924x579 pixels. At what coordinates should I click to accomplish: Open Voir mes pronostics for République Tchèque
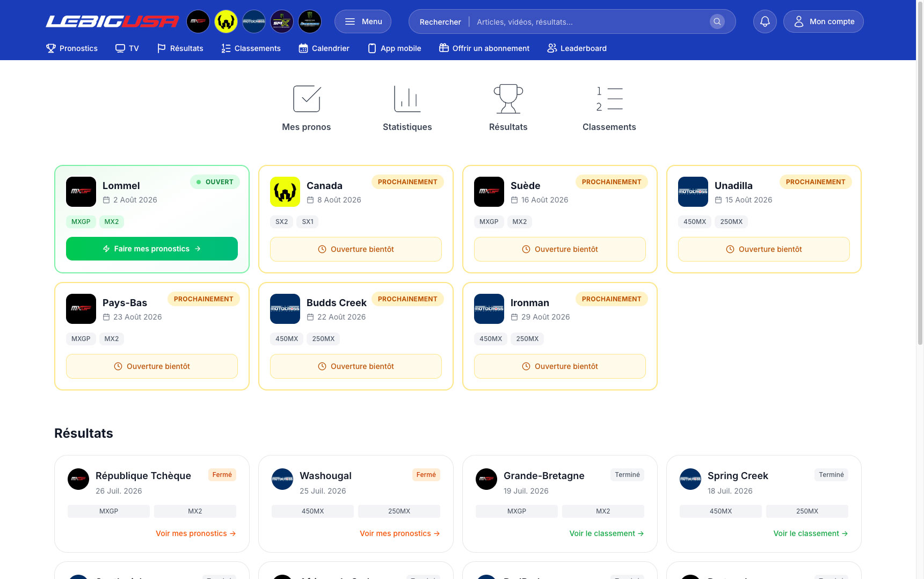pyautogui.click(x=196, y=533)
